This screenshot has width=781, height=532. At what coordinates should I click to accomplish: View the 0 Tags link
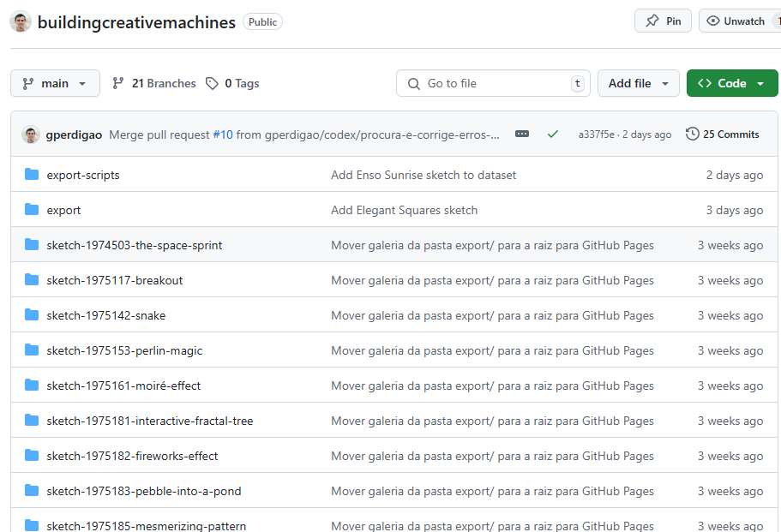[x=232, y=83]
